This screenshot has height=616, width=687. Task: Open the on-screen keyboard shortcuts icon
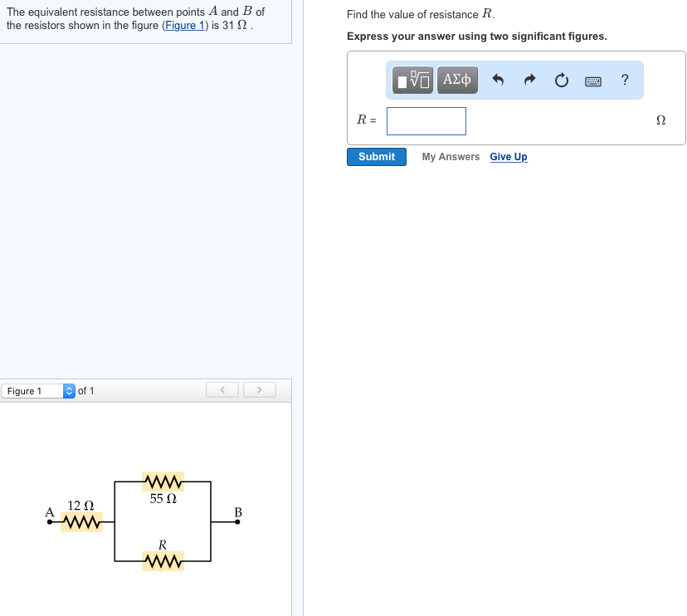[x=592, y=80]
